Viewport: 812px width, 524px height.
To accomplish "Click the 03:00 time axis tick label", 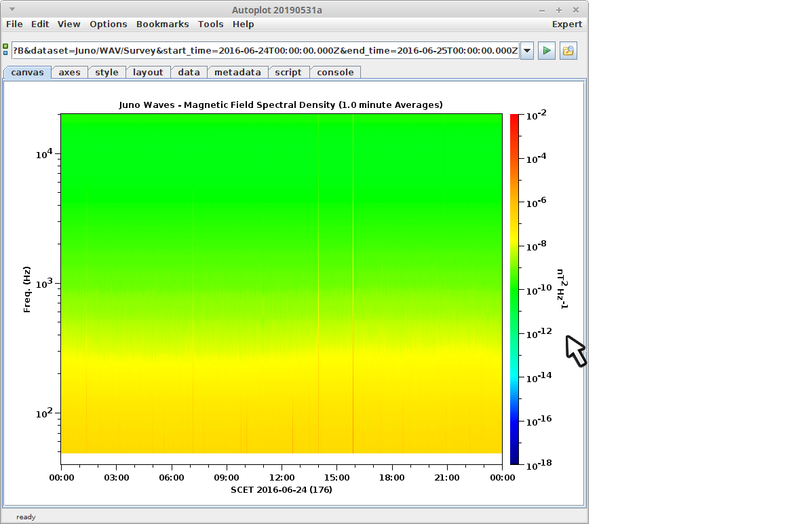I will (117, 478).
